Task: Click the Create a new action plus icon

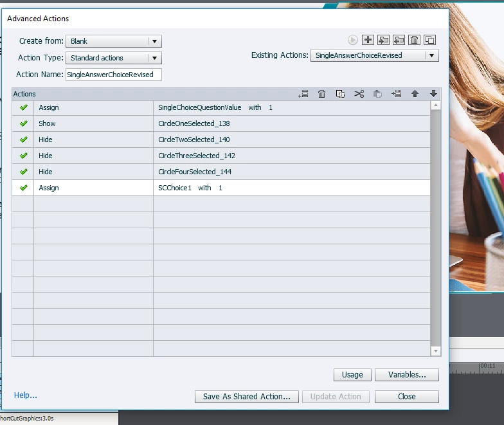Action: [x=368, y=40]
